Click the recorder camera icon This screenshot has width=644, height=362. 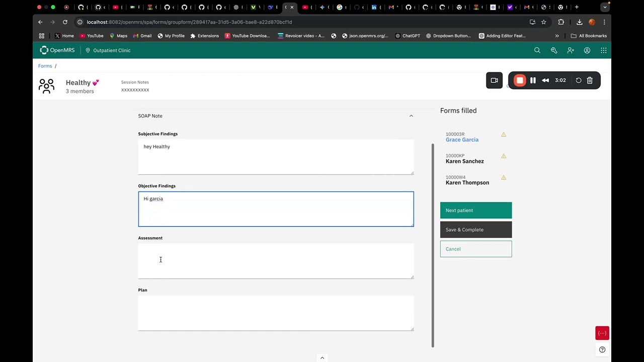pyautogui.click(x=494, y=80)
